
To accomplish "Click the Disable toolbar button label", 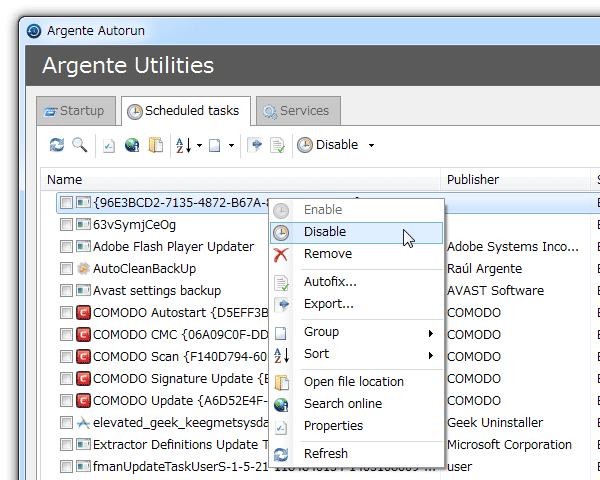I will (x=337, y=145).
